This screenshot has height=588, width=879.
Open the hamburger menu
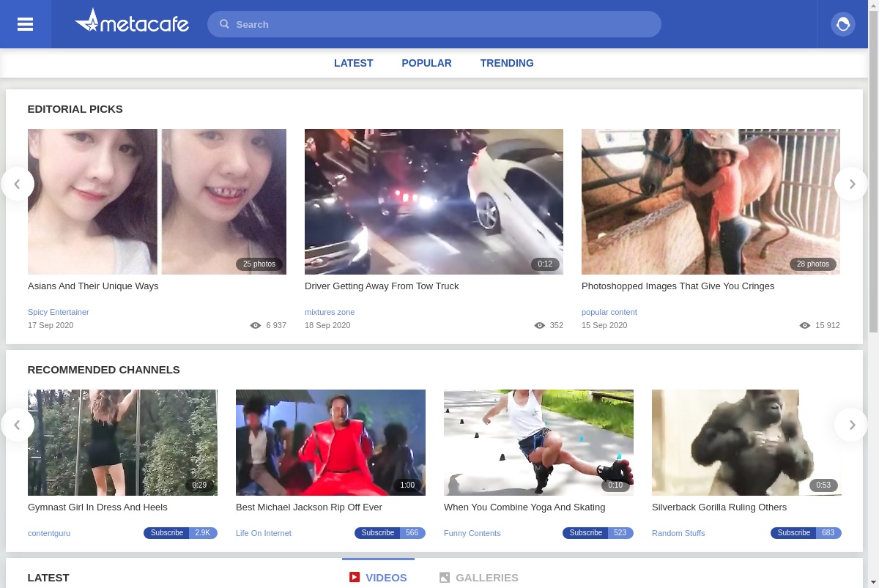point(26,24)
